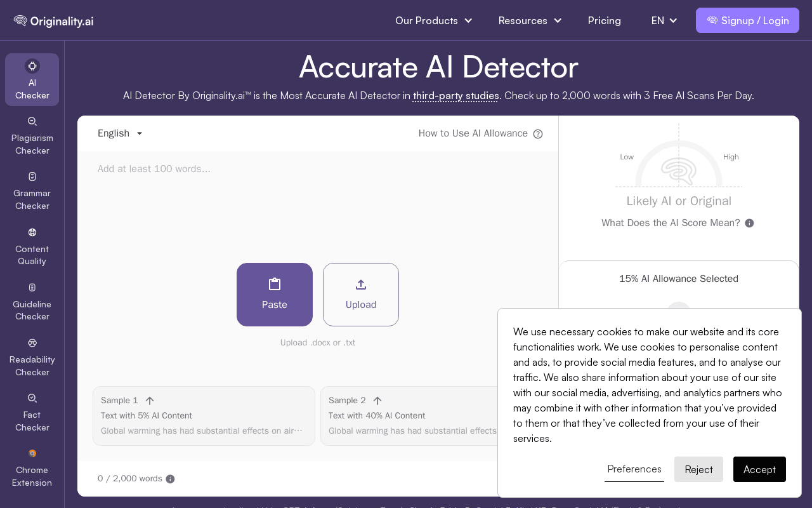
Task: Open the EN language selector
Action: [664, 20]
